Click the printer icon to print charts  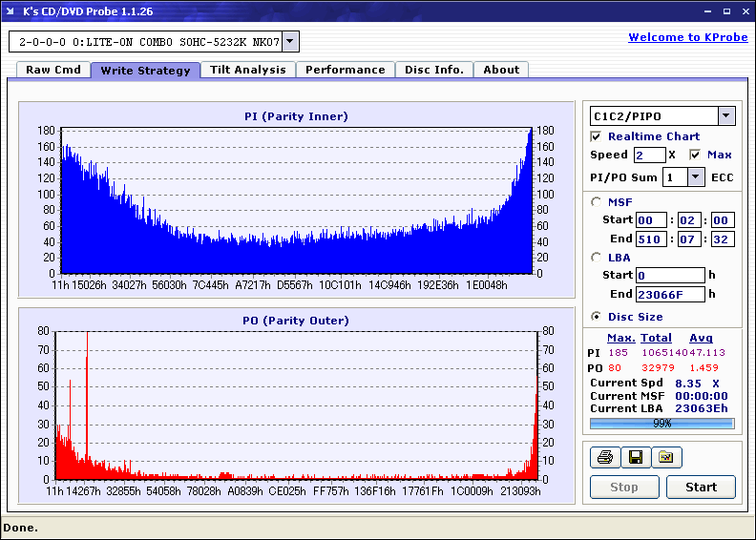coord(603,458)
